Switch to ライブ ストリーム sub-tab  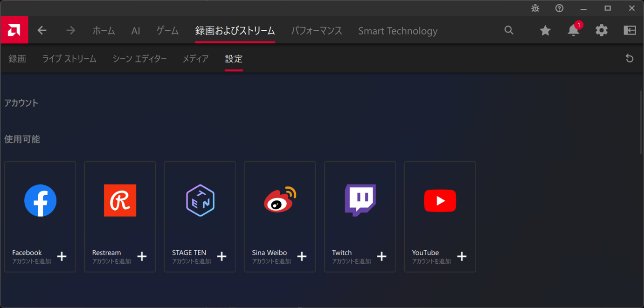pyautogui.click(x=69, y=59)
